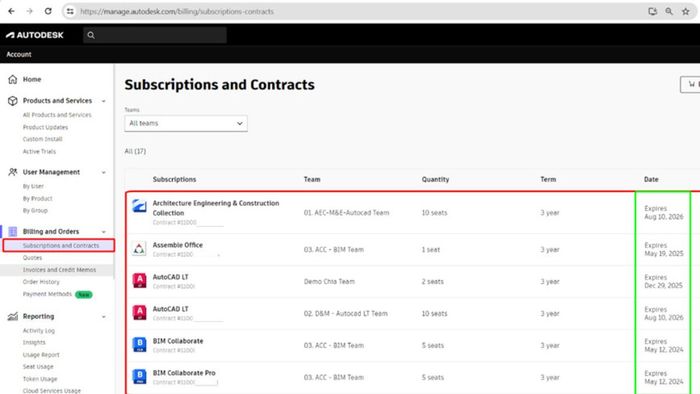This screenshot has width=700, height=394.
Task: Click the '1 seat' quantity cell
Action: (x=431, y=249)
